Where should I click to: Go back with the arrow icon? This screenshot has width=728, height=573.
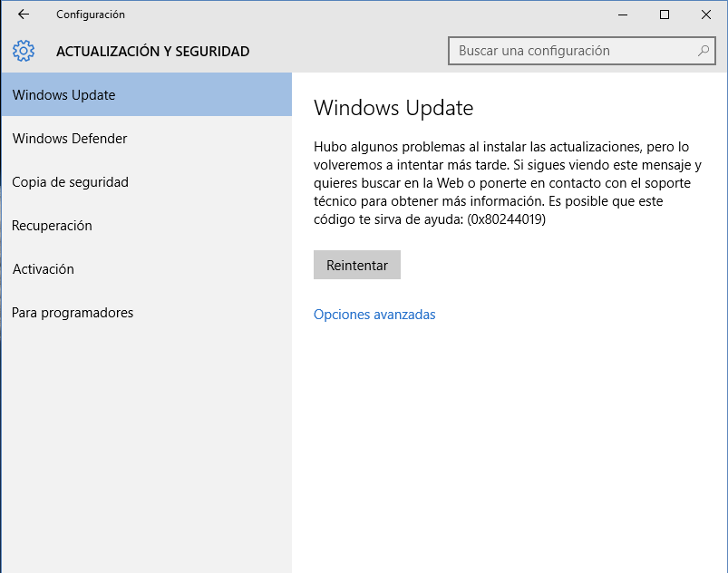(x=24, y=15)
